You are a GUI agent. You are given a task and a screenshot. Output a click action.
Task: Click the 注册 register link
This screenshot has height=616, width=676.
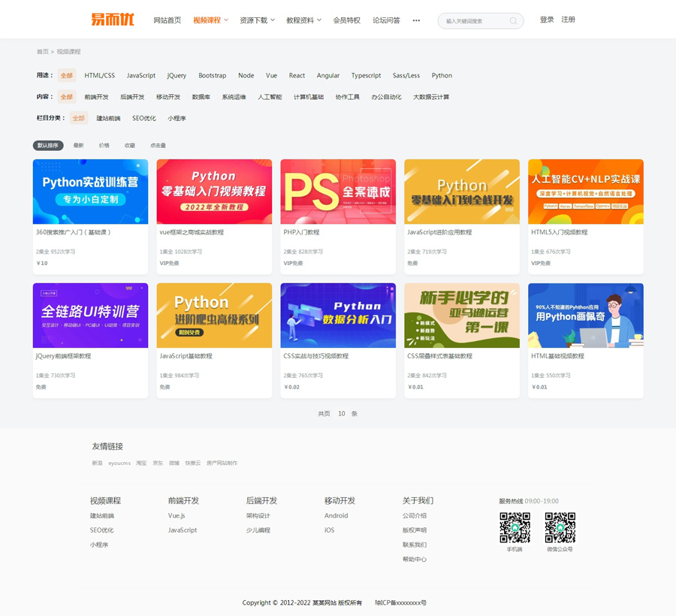[x=569, y=20]
